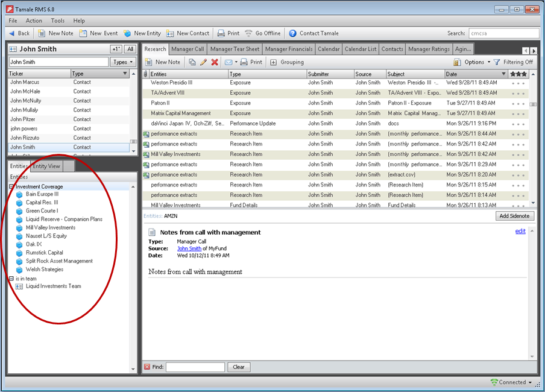This screenshot has width=545, height=392.
Task: Switch to the Manager Financials tab
Action: 289,49
